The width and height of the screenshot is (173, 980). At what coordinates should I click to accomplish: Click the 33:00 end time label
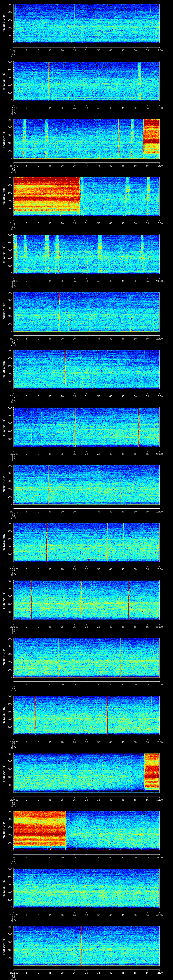tap(159, 972)
